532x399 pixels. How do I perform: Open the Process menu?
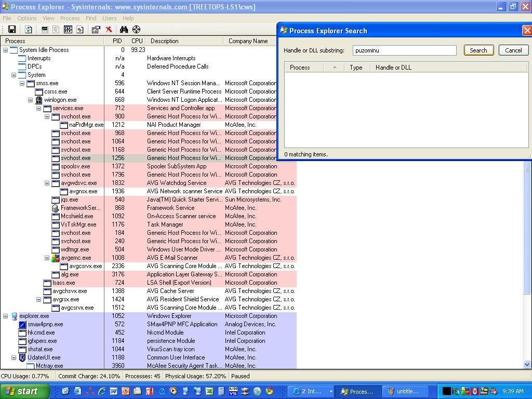coord(70,18)
